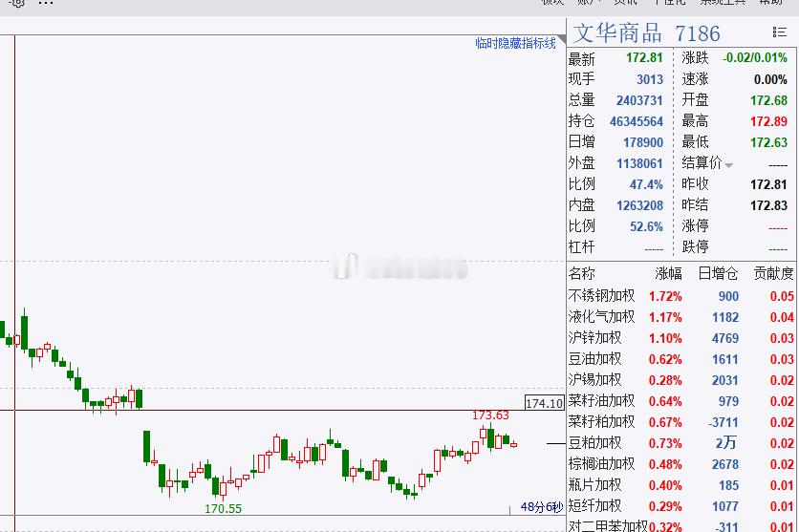This screenshot has height=532, width=799.
Task: Select the 瓶片加权 row
Action: pos(681,485)
